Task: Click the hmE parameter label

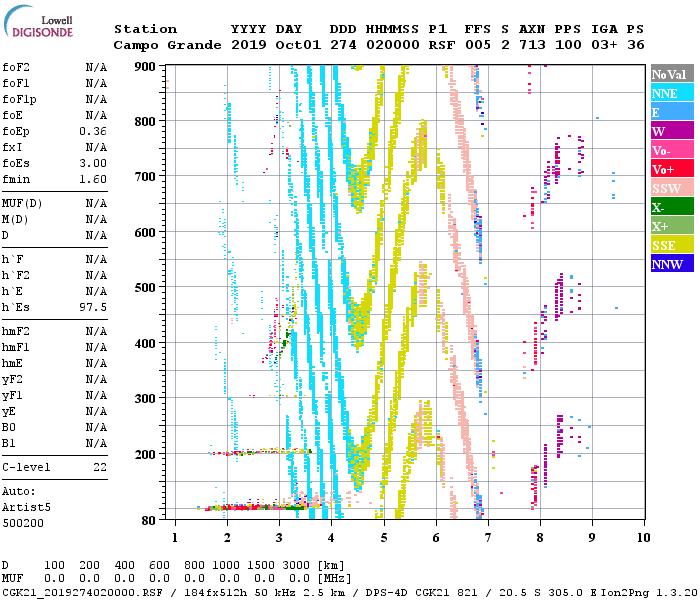Action: pos(12,363)
